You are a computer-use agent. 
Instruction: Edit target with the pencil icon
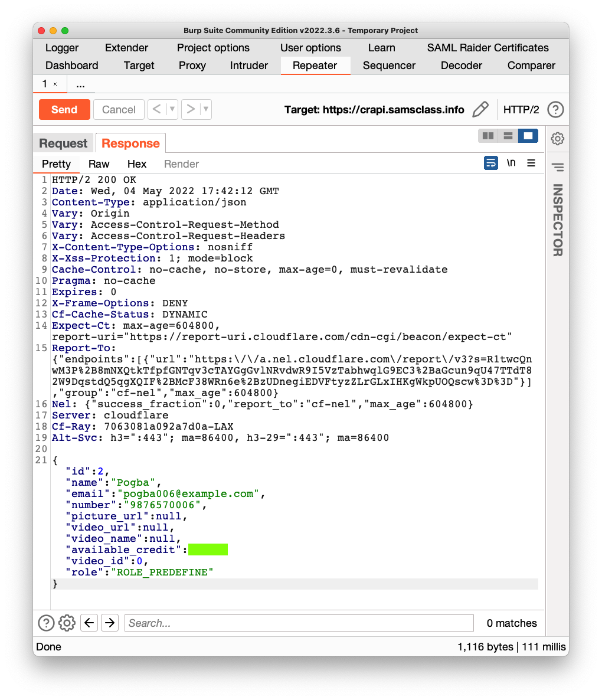coord(480,109)
